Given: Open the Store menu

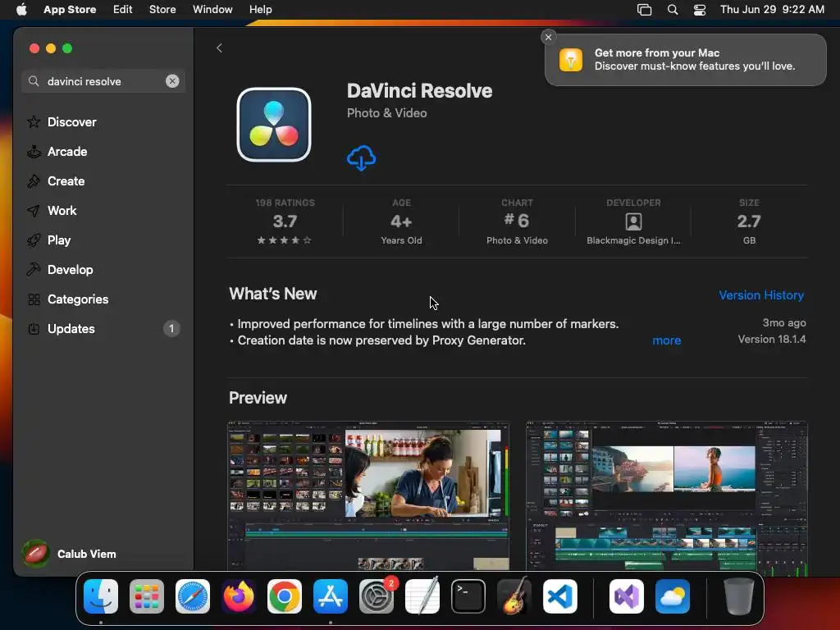Looking at the screenshot, I should coord(162,9).
